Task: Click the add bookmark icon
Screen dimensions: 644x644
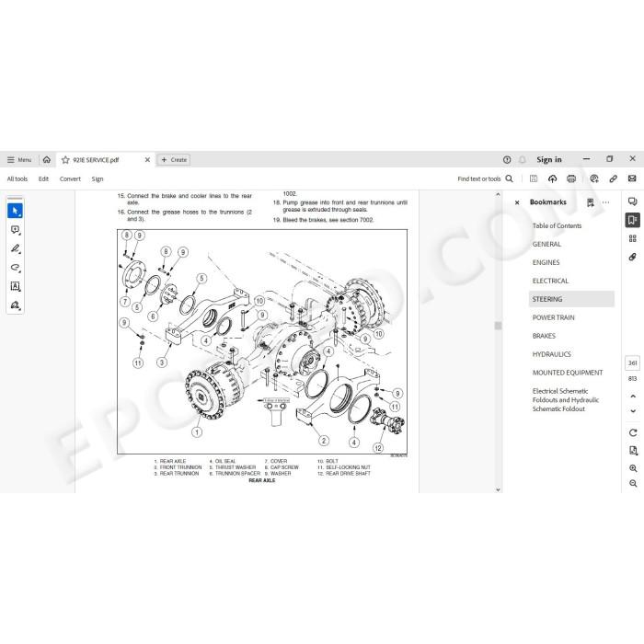Action: [591, 202]
